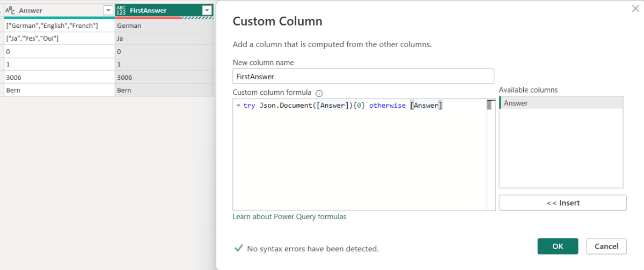
Task: Open Learn about Power Query formulas link
Action: point(289,217)
